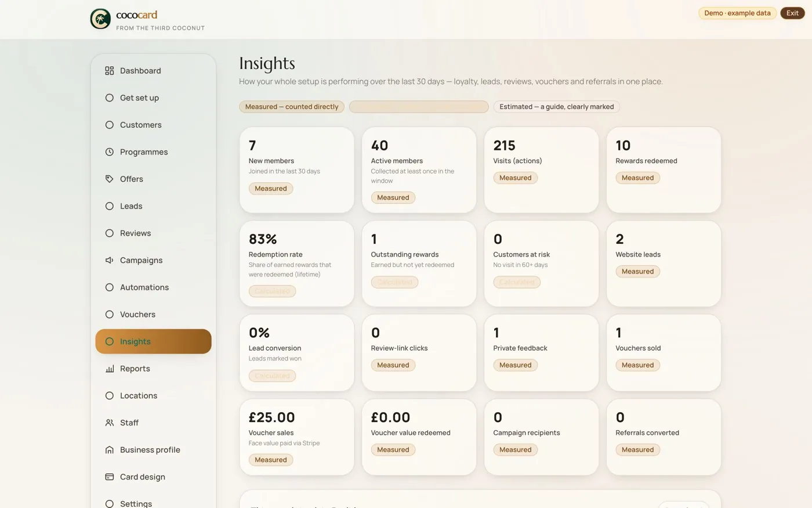Click the Measured badge under Visits (actions)

516,178
